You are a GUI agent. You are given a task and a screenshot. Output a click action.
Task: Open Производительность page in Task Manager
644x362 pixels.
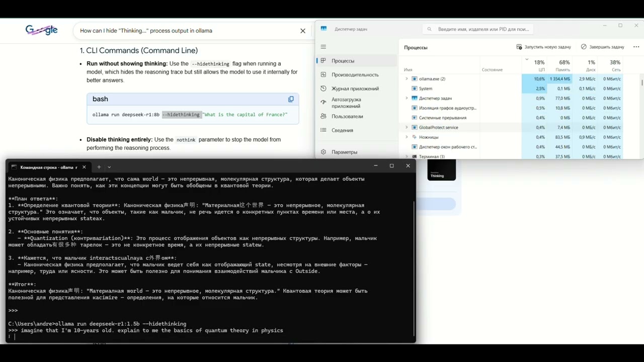[x=356, y=74]
